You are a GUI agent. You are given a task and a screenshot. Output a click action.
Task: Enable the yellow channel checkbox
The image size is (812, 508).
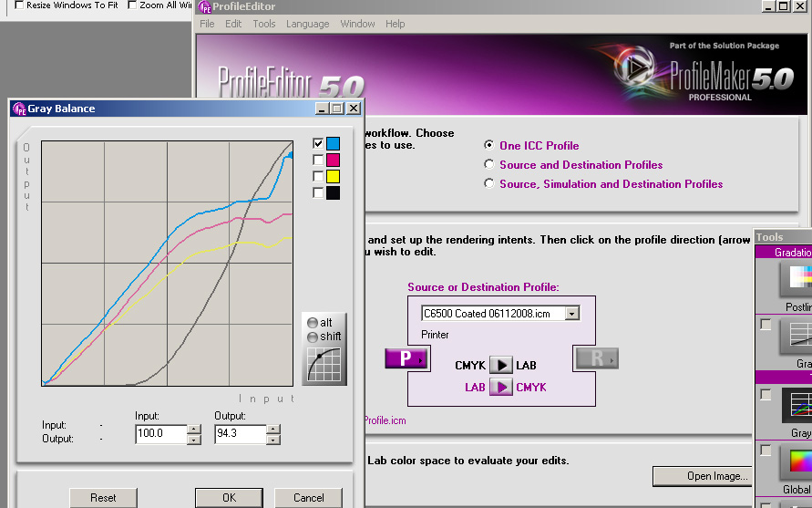click(x=318, y=177)
